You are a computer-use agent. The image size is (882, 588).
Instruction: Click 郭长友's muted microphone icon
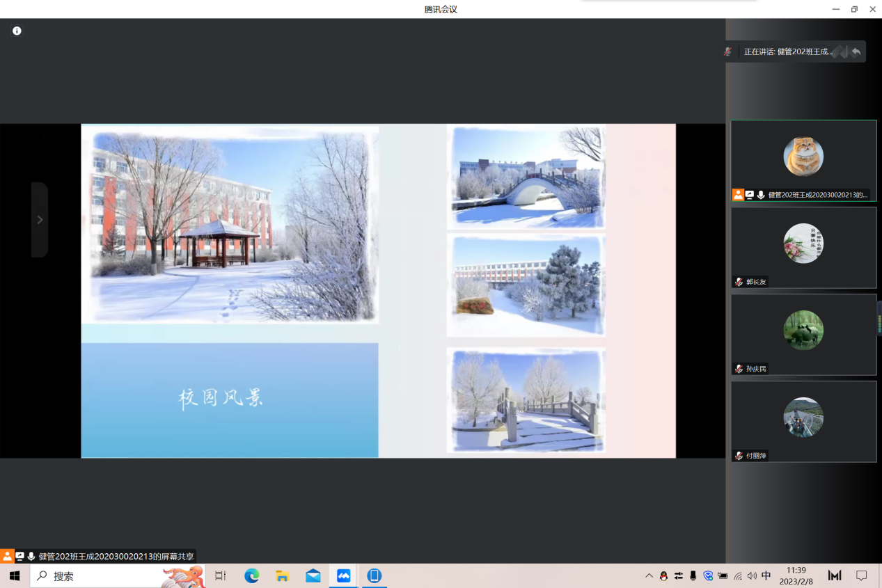coord(739,282)
